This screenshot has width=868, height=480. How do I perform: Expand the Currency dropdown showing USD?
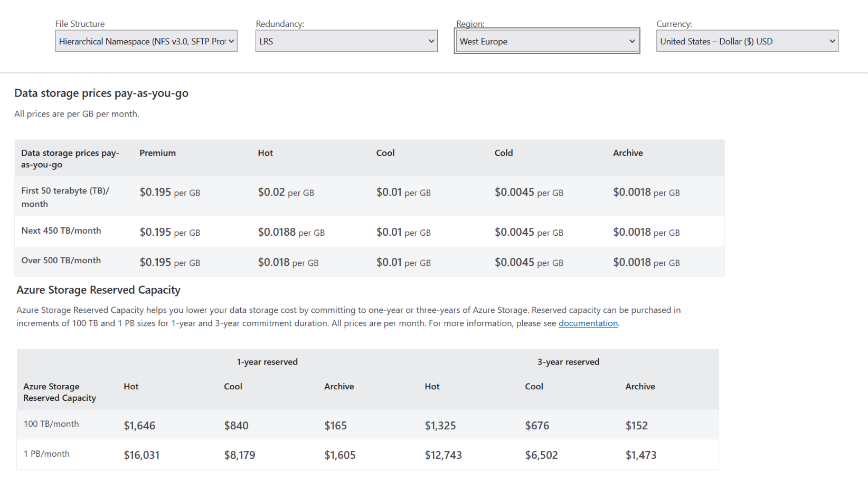click(747, 41)
